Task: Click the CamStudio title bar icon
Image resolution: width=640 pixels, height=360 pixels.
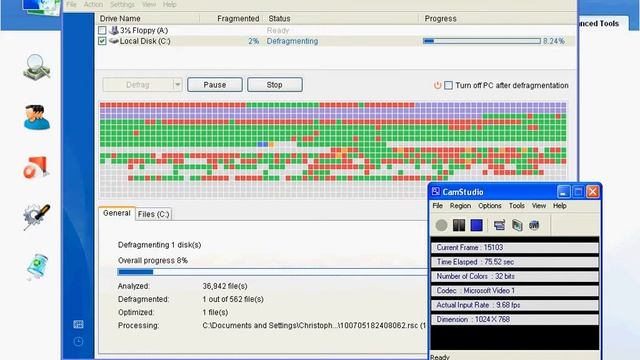Action: tap(436, 191)
